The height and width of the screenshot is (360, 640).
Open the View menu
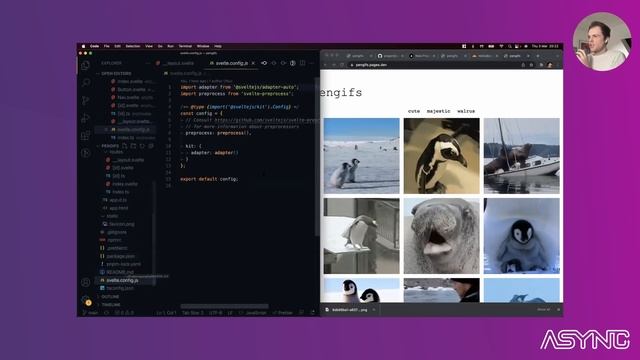click(149, 46)
